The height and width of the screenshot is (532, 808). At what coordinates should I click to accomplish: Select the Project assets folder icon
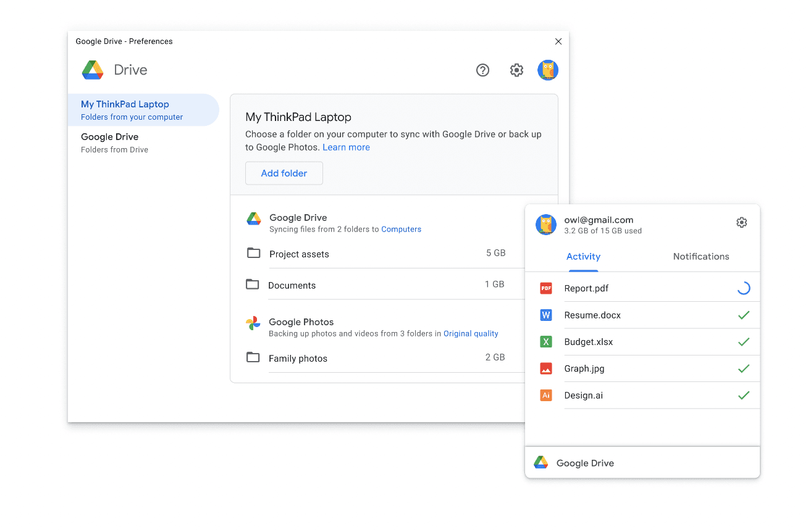coord(253,254)
